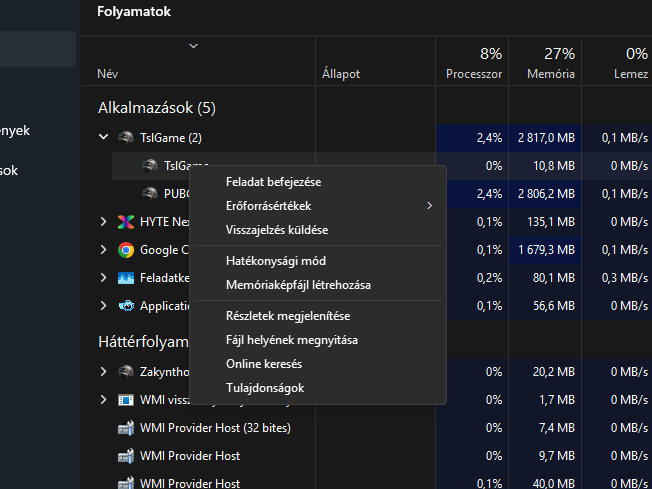Collapse the TslGame (2) process group
652x489 pixels.
point(104,137)
